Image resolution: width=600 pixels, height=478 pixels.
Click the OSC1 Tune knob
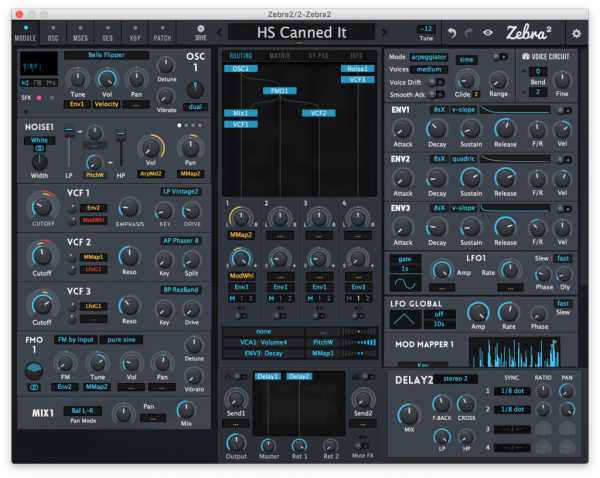78,79
